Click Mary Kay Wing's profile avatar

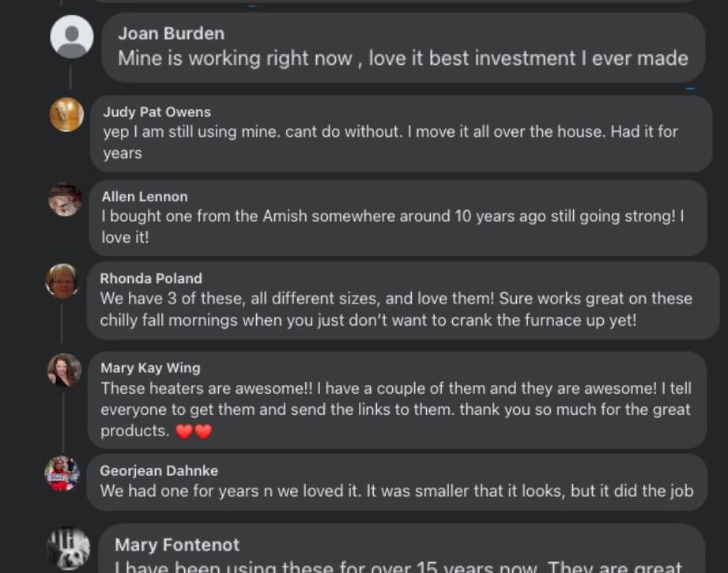[64, 370]
